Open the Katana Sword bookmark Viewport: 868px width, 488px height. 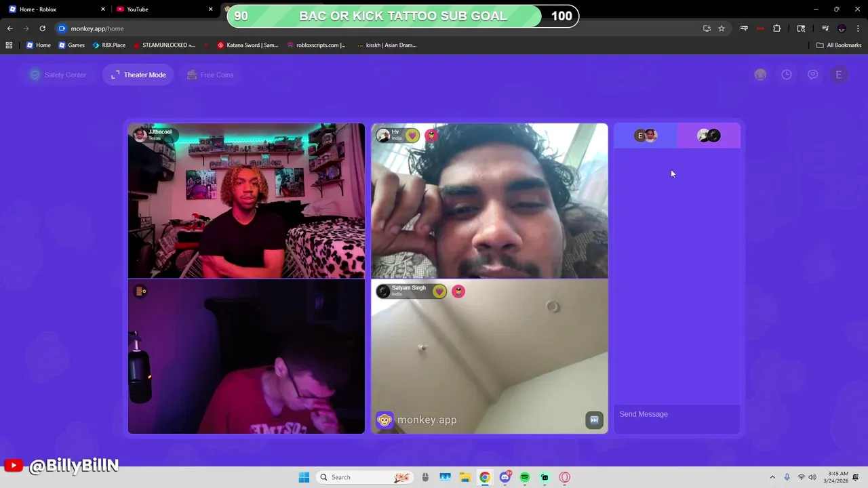tap(248, 45)
